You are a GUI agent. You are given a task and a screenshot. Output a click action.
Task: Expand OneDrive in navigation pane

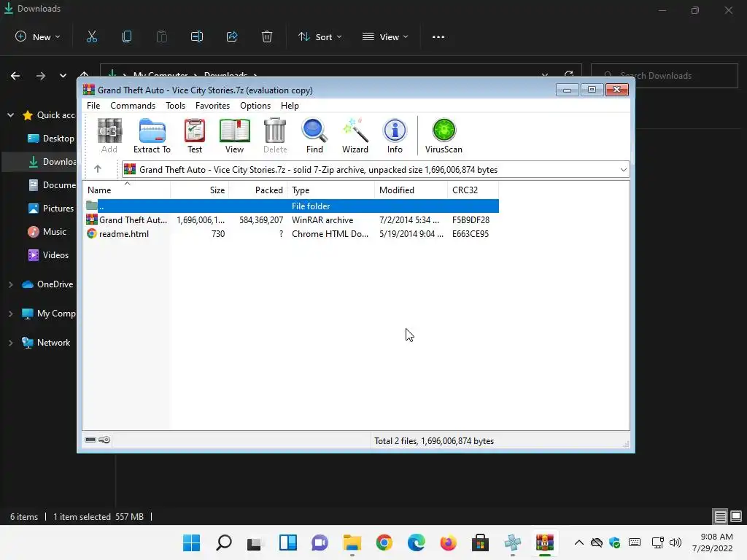(x=10, y=284)
